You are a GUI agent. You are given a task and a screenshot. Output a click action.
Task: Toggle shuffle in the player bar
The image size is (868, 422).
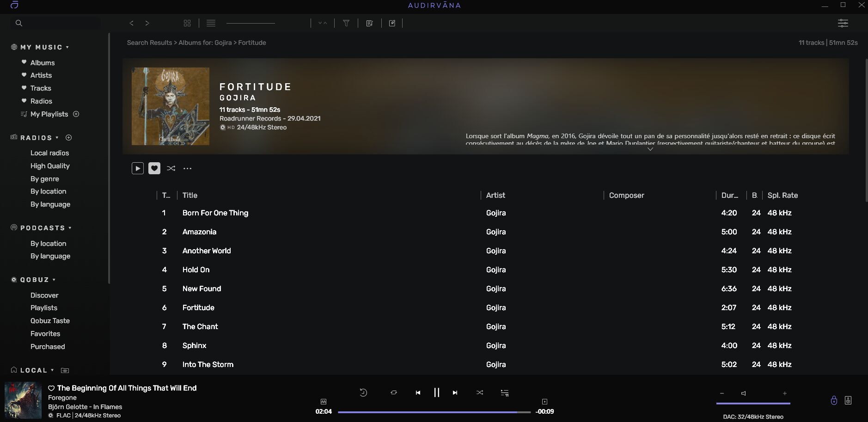(x=480, y=392)
